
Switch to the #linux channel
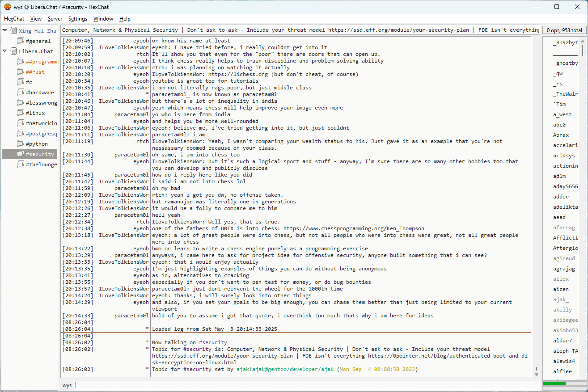35,113
